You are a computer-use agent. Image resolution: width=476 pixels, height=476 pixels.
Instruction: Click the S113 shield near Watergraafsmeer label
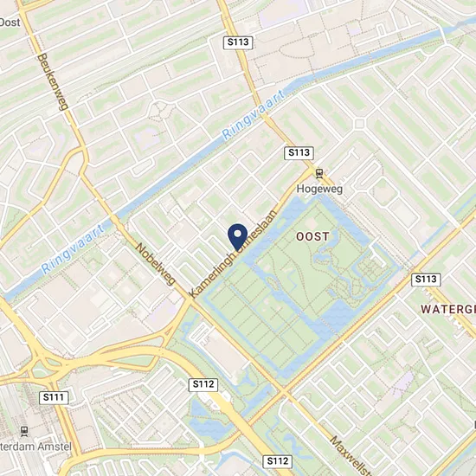426,280
